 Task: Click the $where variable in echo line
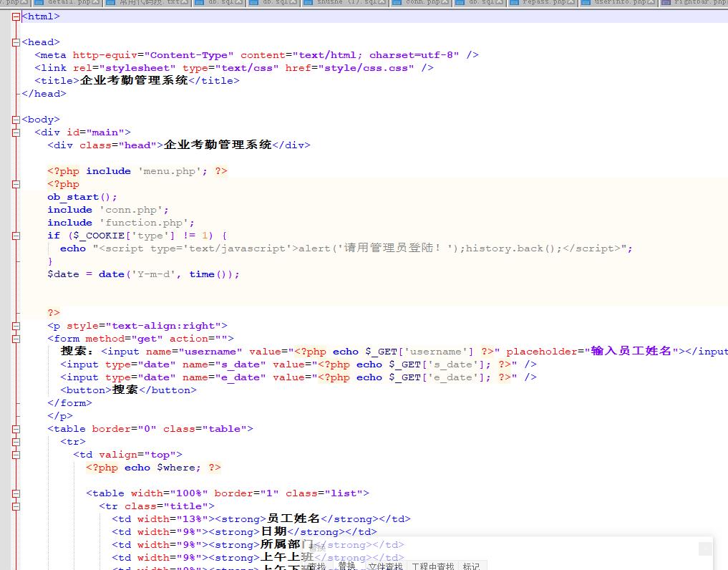click(176, 468)
